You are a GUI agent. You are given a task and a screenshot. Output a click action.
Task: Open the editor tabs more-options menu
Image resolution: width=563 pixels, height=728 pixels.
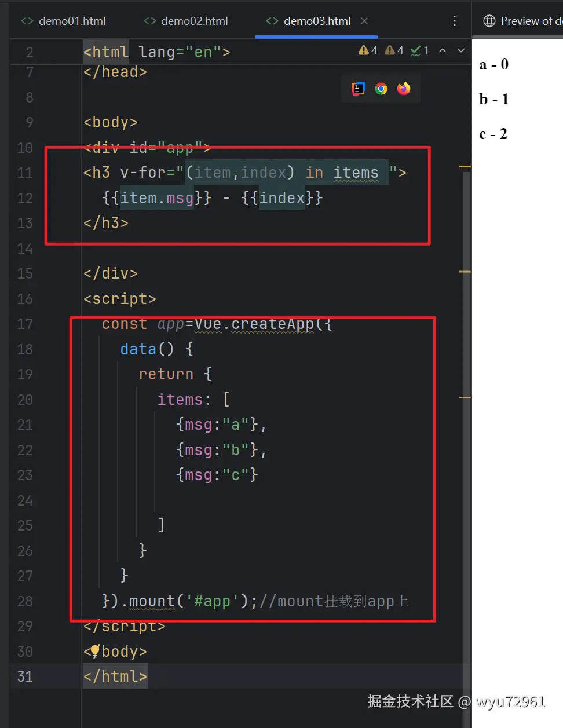[455, 21]
